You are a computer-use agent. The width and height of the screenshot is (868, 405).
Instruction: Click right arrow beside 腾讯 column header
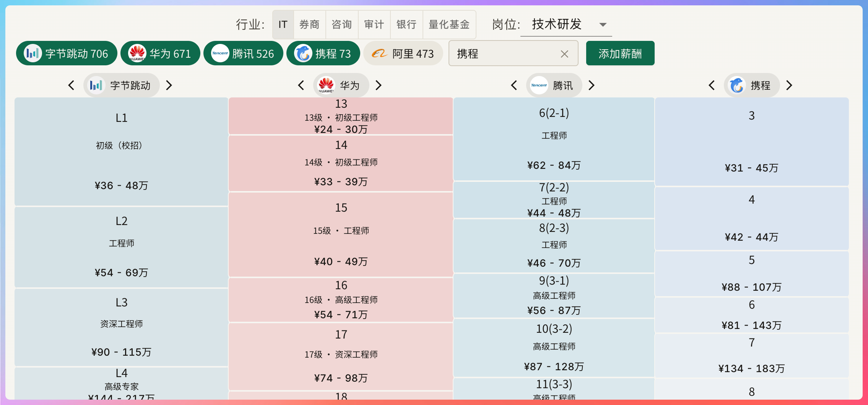592,85
